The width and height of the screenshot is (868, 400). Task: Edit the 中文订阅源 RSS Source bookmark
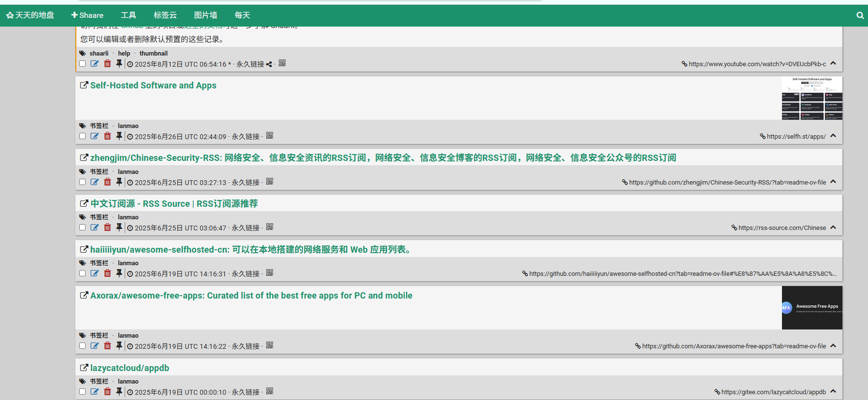[x=95, y=228]
